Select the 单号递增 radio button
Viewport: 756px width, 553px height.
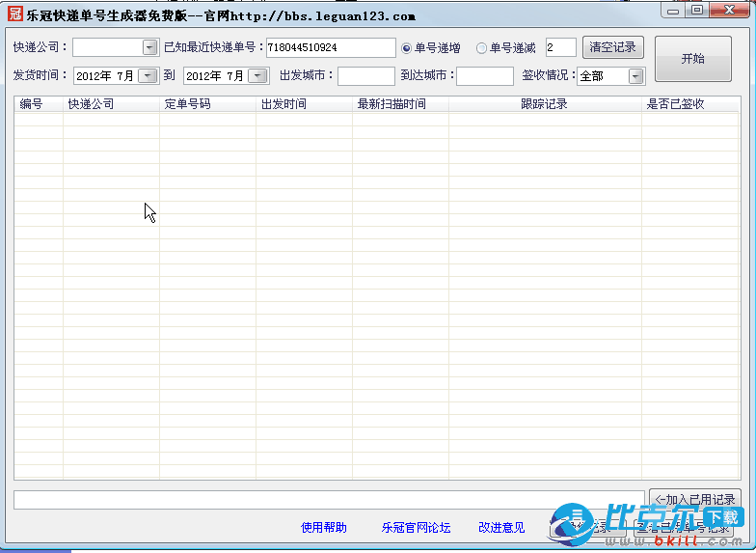(x=407, y=48)
